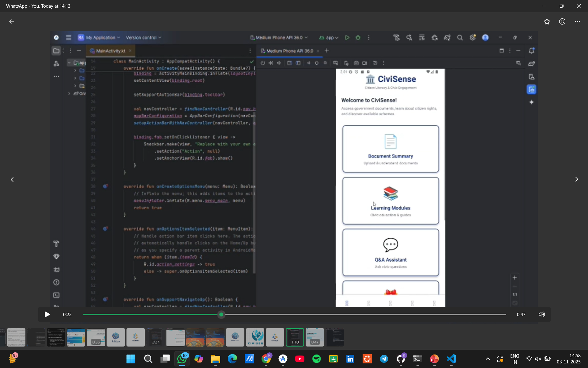Play the paused video
Screen dimensions: 588x368
point(47,314)
